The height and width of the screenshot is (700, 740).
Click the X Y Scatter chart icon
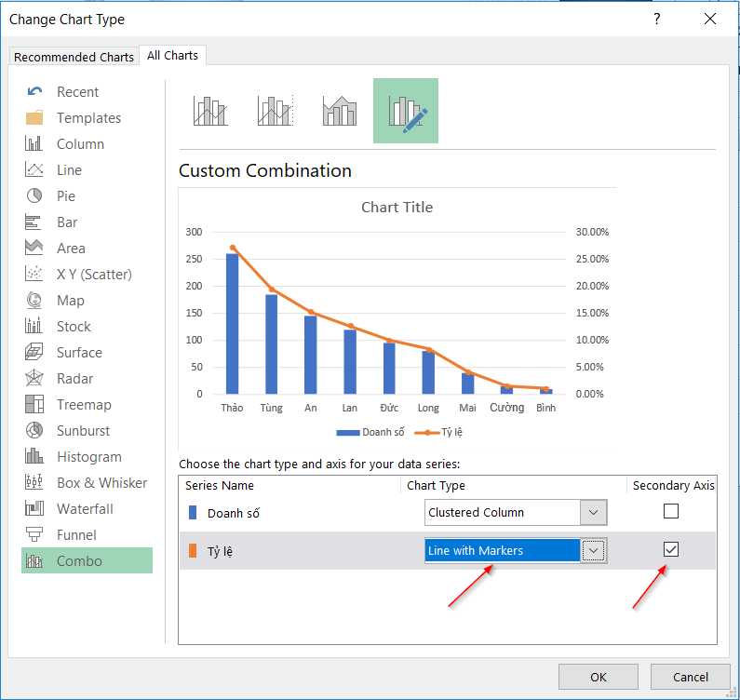pyautogui.click(x=34, y=274)
